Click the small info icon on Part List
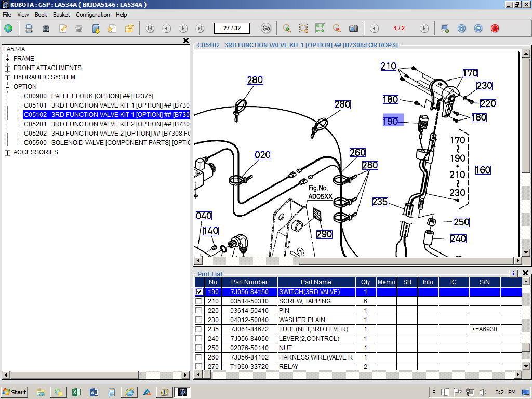 (513, 273)
